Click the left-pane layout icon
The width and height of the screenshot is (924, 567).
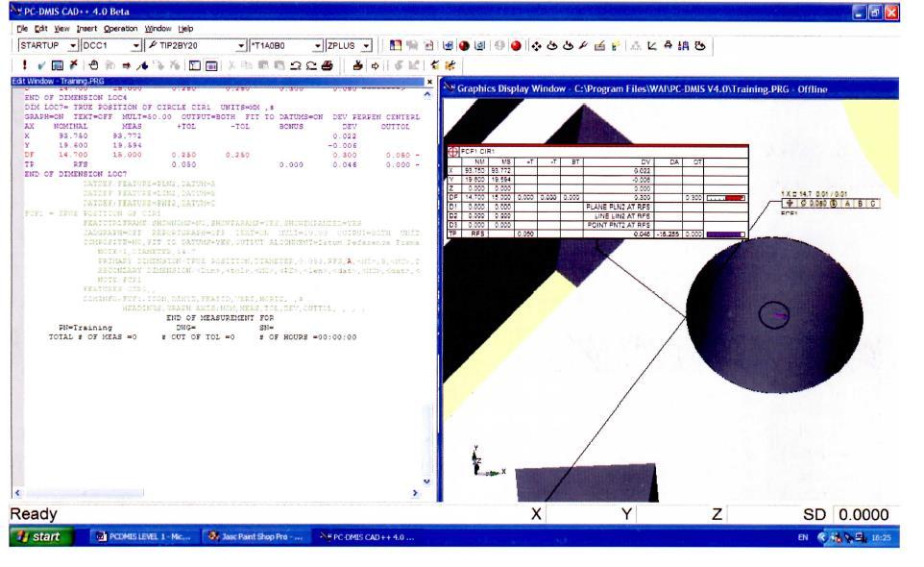pyautogui.click(x=195, y=65)
